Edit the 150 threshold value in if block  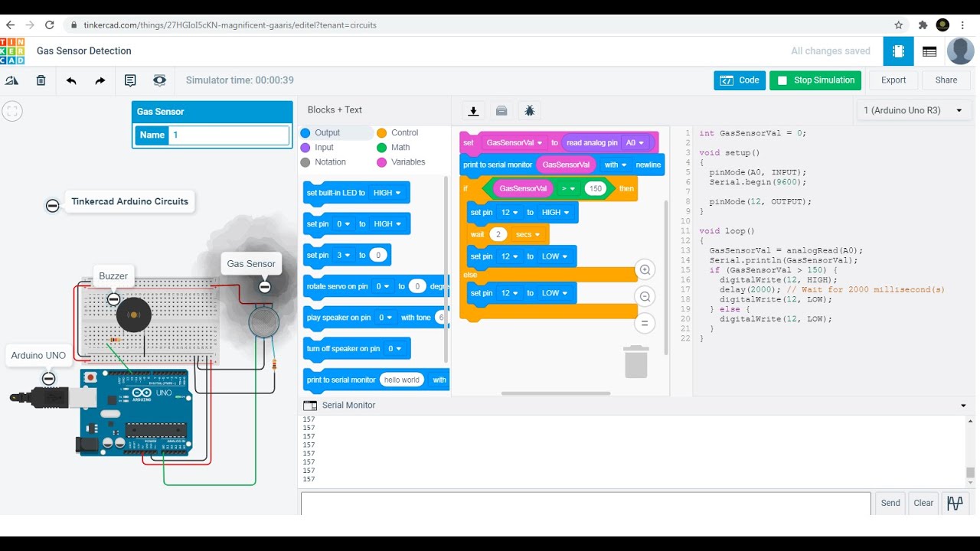click(595, 188)
